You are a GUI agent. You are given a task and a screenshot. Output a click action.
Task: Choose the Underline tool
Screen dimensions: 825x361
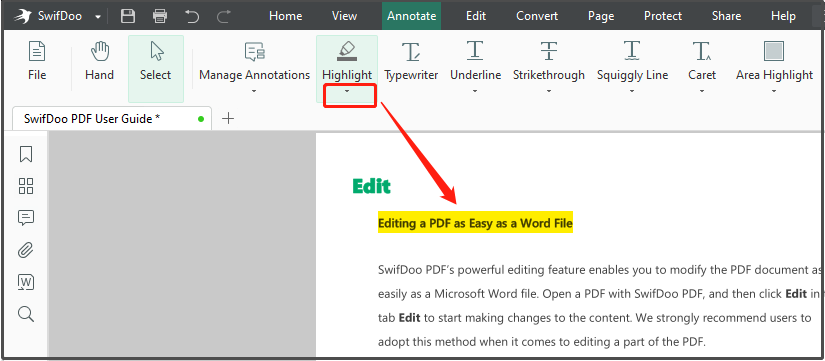pyautogui.click(x=476, y=62)
